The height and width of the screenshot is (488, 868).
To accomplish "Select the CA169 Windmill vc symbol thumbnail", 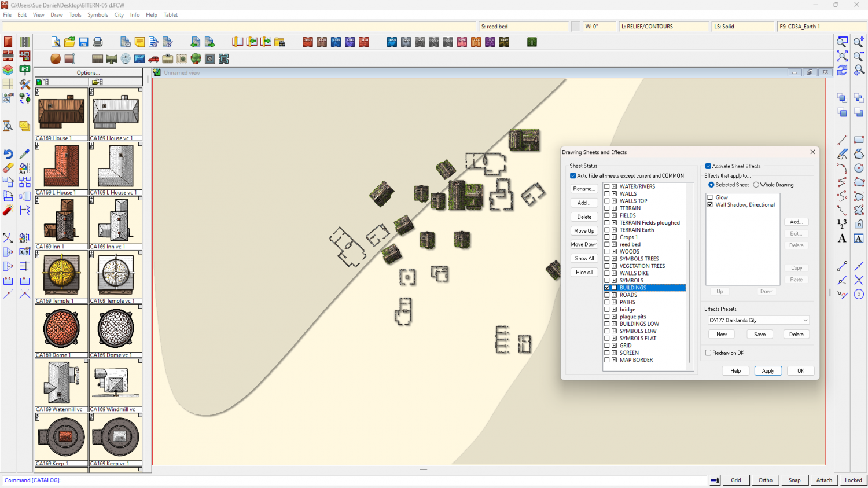I will point(116,385).
